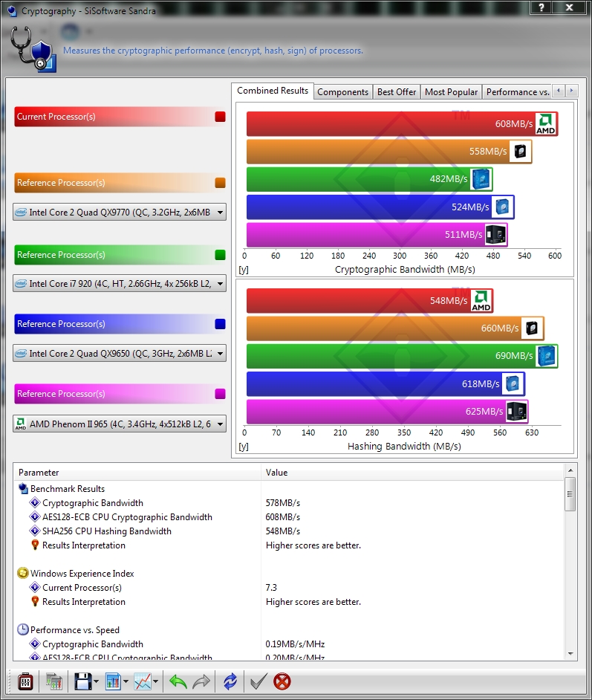The height and width of the screenshot is (700, 592).
Task: Select the Performance vs. Speed row
Action: coord(289,630)
